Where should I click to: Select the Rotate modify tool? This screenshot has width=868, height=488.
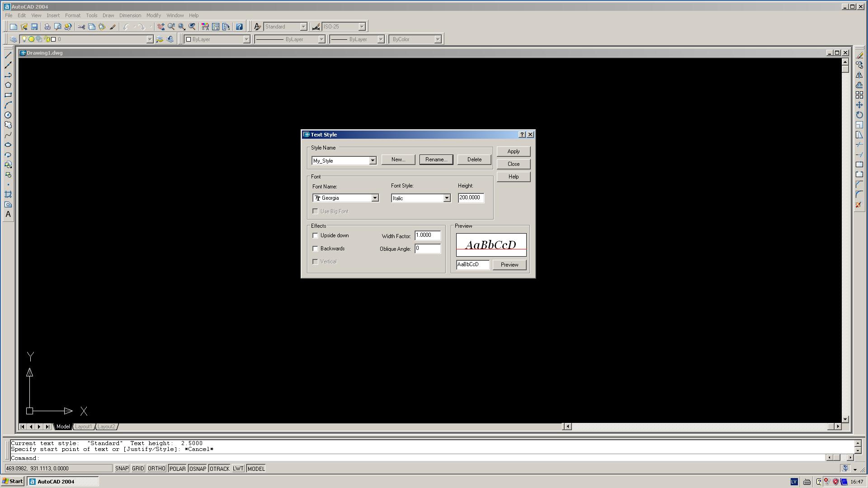point(859,115)
